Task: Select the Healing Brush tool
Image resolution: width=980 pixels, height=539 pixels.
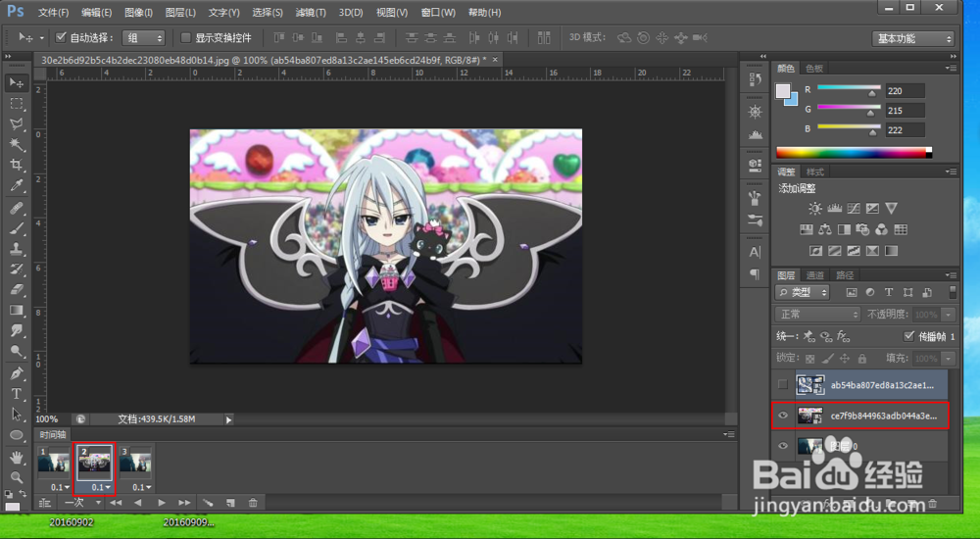Action: pos(17,207)
